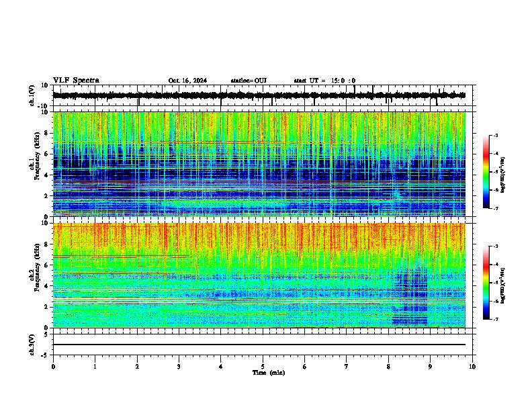Click the '8' kHz tick on ch.2 spectrogram axis

pyautogui.click(x=47, y=244)
